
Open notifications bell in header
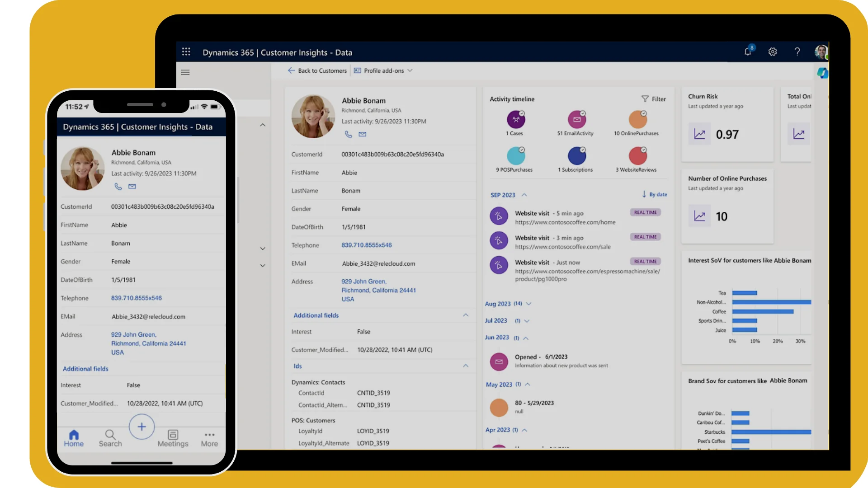[748, 52]
